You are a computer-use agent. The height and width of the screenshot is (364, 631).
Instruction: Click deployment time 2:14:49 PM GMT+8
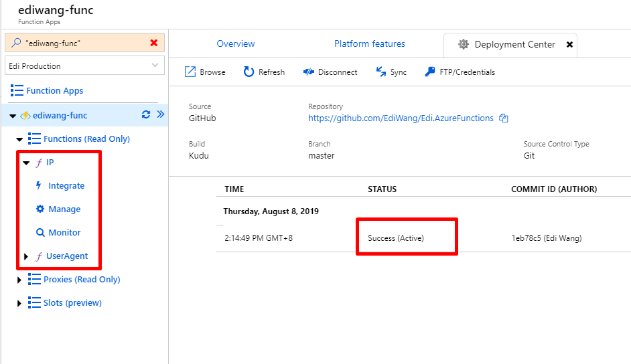[x=259, y=238]
